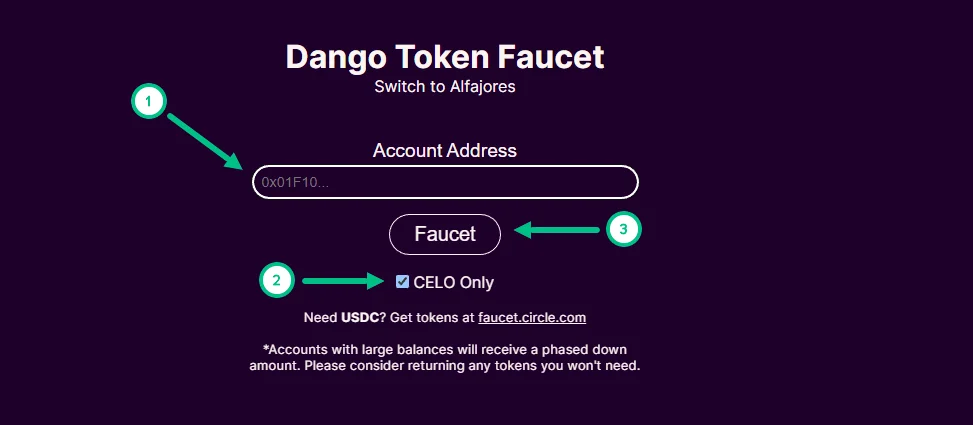This screenshot has width=973, height=425.
Task: Click the numbered badge 1 annotation
Action: (x=149, y=102)
